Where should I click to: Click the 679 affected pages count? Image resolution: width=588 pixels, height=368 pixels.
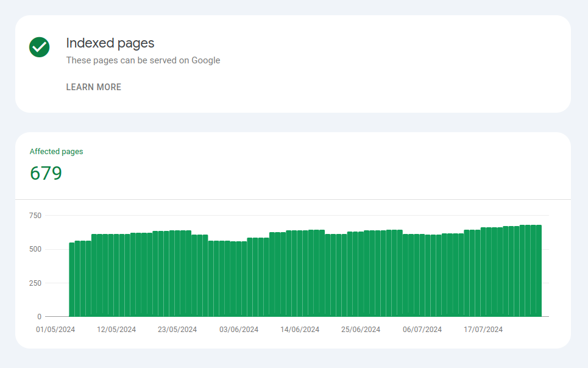click(46, 173)
